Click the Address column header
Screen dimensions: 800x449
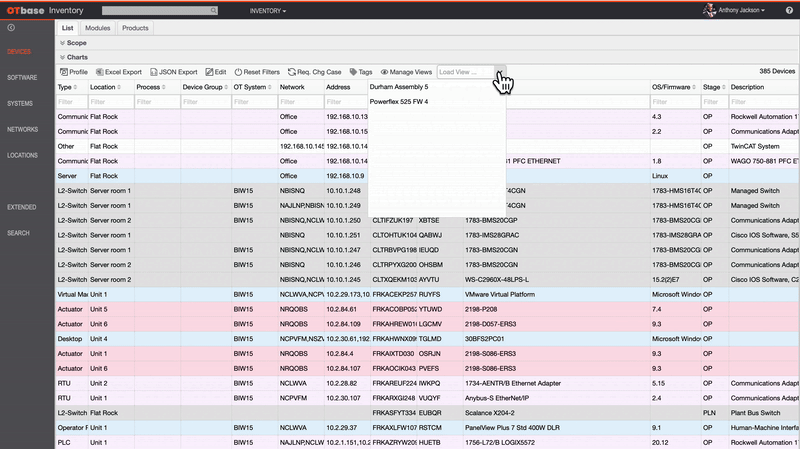pos(338,87)
